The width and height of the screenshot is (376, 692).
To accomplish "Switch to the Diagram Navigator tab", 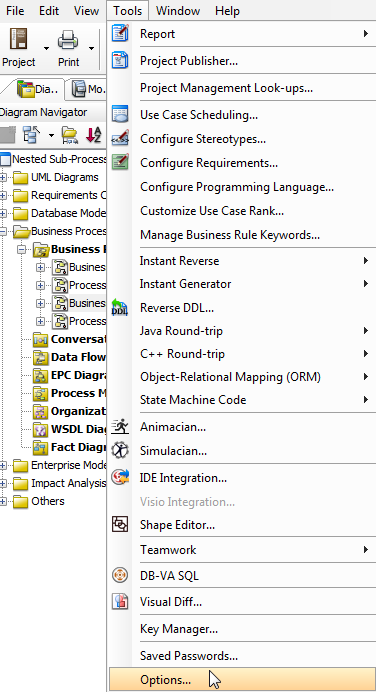I will point(37,89).
